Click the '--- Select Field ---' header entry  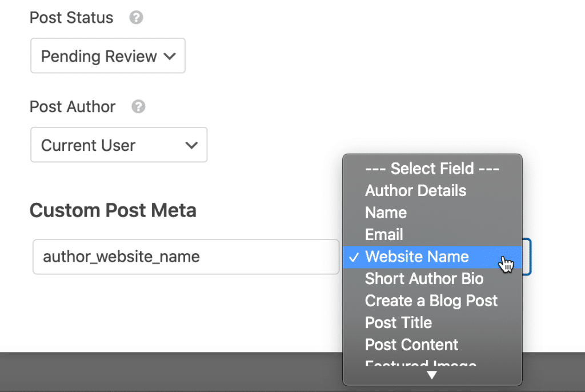pos(431,169)
